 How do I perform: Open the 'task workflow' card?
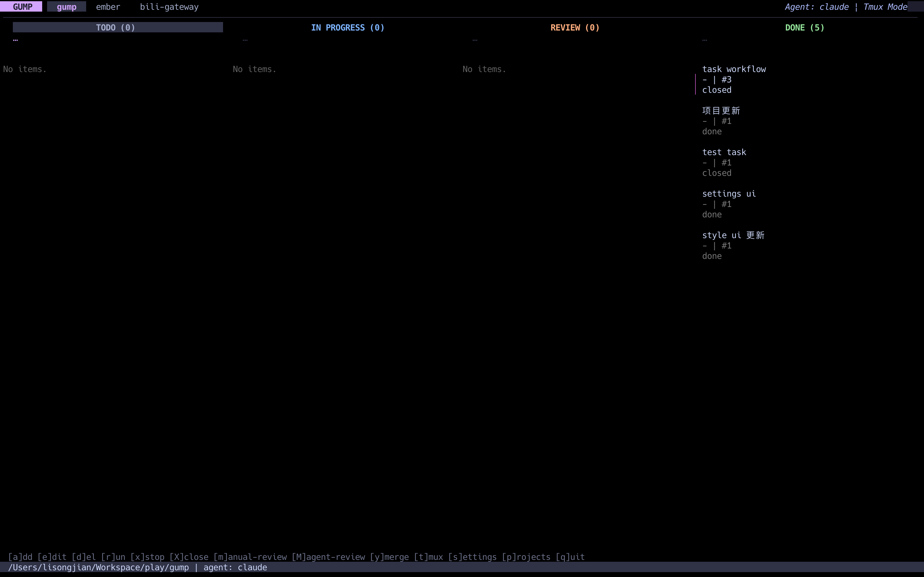coord(733,69)
